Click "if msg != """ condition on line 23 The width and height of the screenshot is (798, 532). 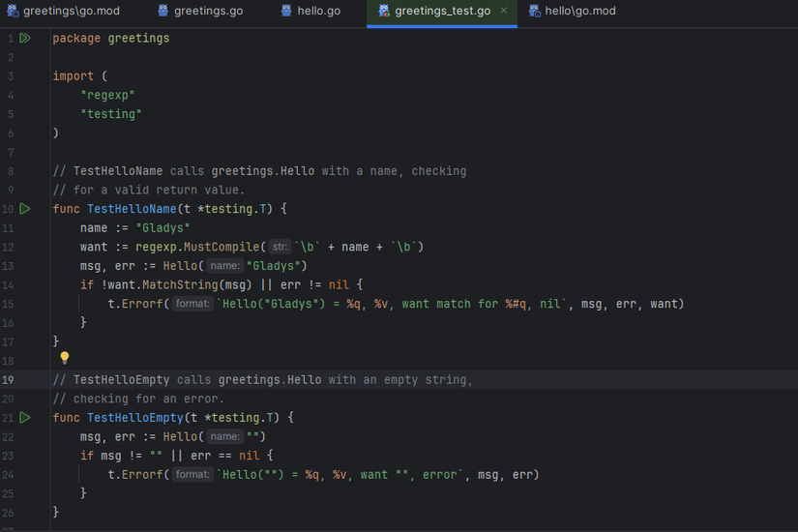pyautogui.click(x=121, y=456)
